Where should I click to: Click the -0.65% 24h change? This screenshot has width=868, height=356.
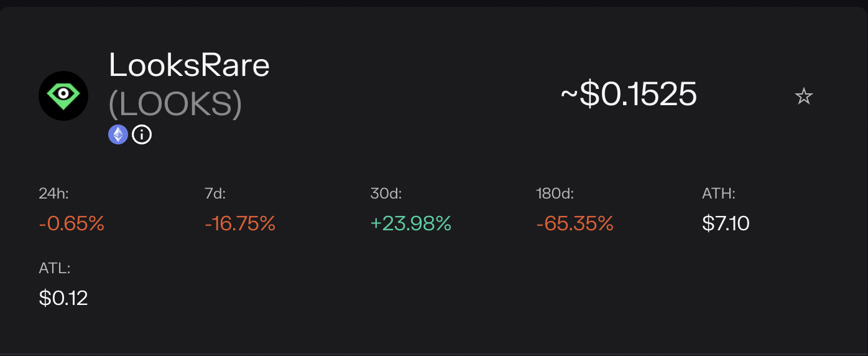[x=72, y=223]
